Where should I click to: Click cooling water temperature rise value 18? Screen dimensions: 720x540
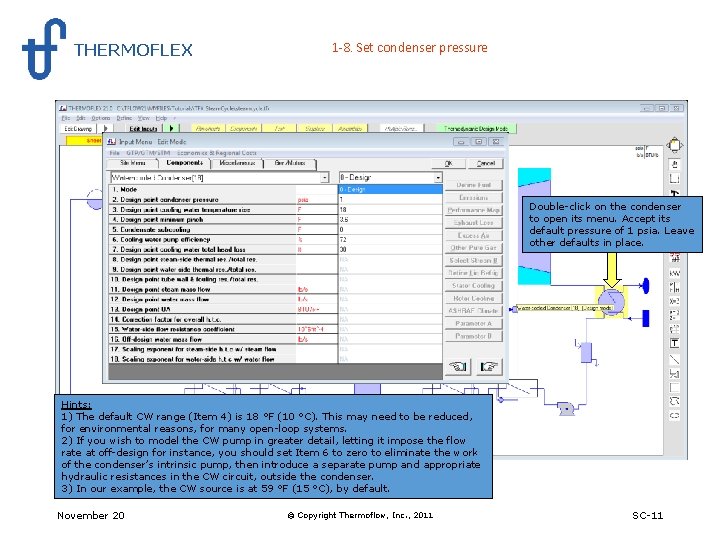coord(390,209)
